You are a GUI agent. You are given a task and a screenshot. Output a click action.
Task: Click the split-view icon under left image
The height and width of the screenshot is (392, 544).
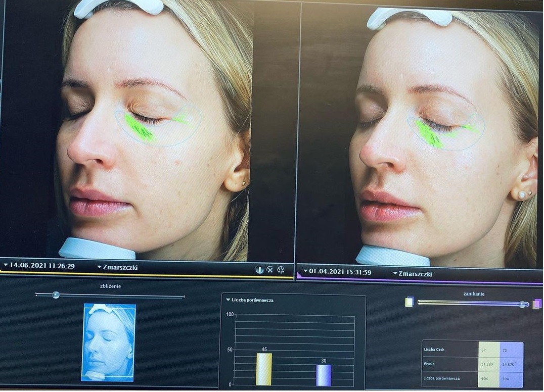click(259, 270)
